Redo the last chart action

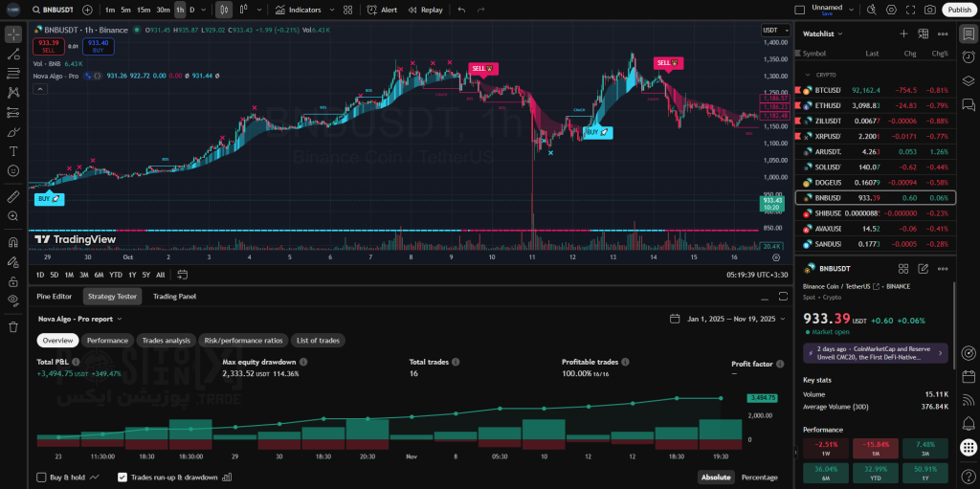[480, 10]
